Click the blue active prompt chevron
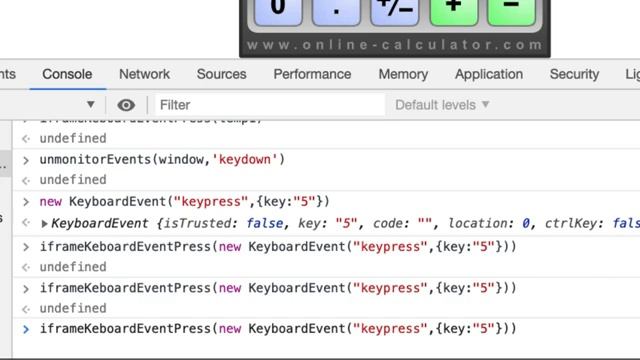This screenshot has height=360, width=640. (x=26, y=329)
